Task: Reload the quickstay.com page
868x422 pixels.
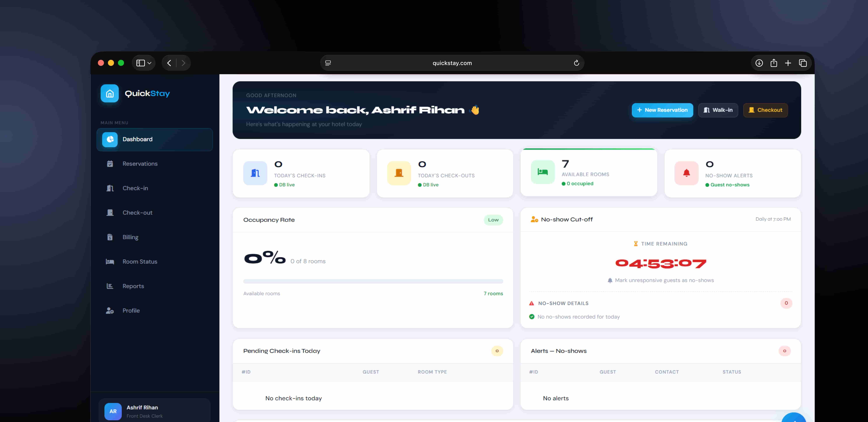Action: click(x=576, y=63)
